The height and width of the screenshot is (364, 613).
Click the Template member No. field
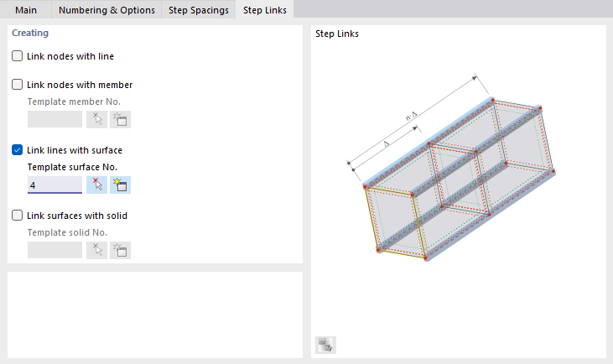[x=55, y=119]
